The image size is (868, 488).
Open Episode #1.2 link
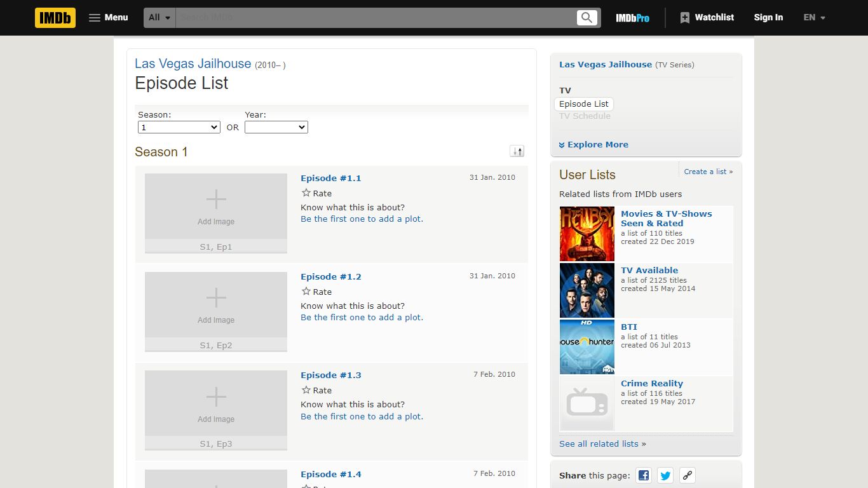(x=331, y=276)
